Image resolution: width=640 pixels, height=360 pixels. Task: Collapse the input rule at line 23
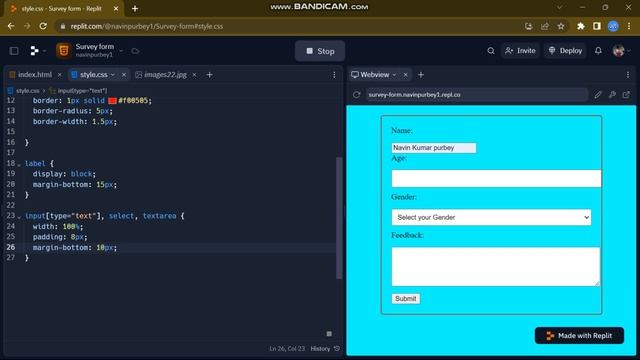[x=19, y=216]
